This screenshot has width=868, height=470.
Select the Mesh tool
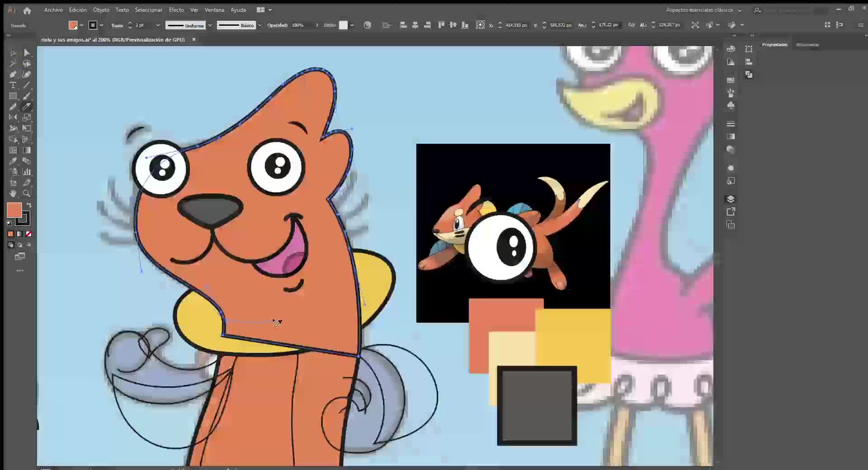pyautogui.click(x=13, y=150)
